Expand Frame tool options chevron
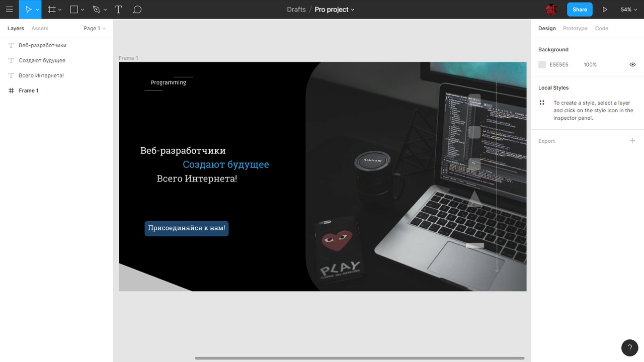The image size is (644, 362). pos(60,10)
